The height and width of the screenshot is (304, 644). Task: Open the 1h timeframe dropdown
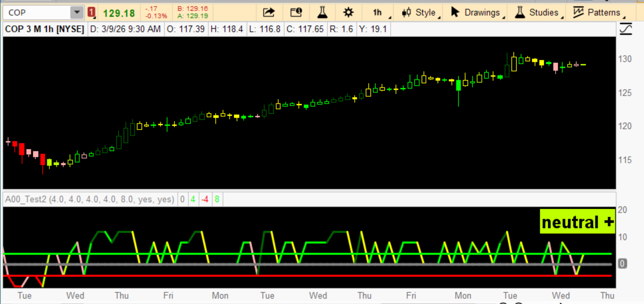click(377, 12)
